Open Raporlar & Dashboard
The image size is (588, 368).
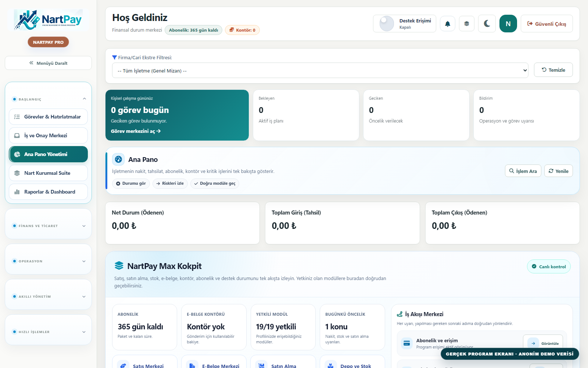pyautogui.click(x=48, y=192)
